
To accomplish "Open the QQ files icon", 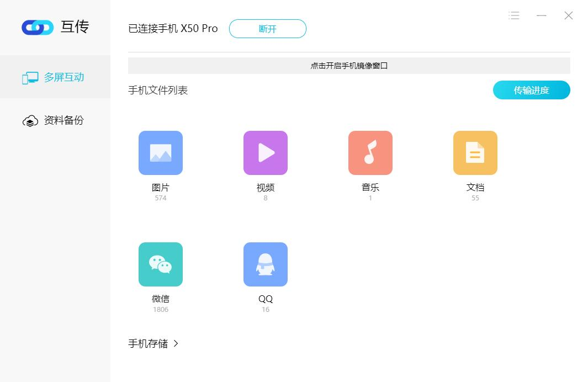I will pos(266,264).
